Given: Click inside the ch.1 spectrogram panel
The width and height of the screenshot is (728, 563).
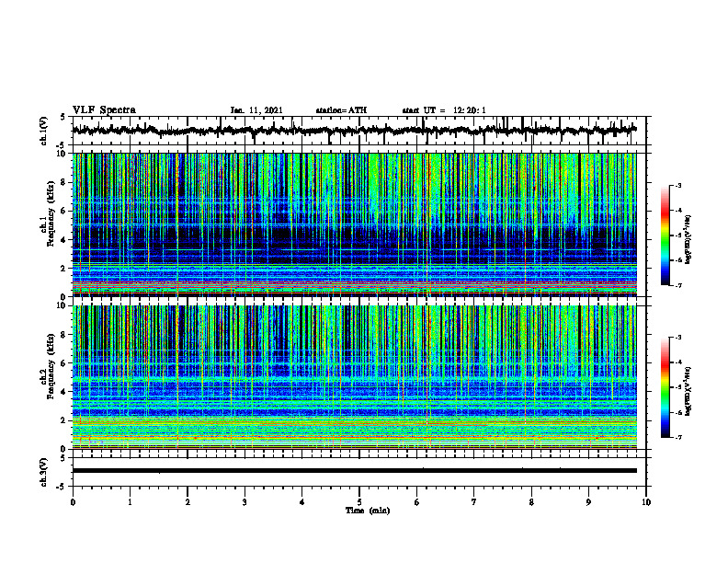Looking at the screenshot, I should [x=354, y=224].
